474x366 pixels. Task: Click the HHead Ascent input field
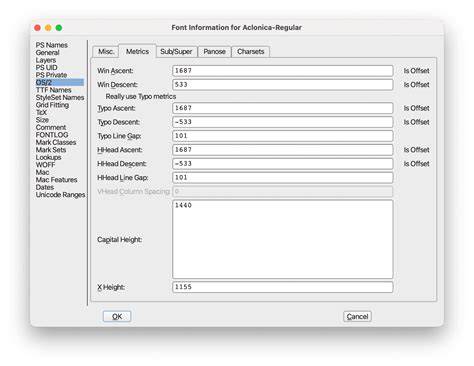[283, 150]
